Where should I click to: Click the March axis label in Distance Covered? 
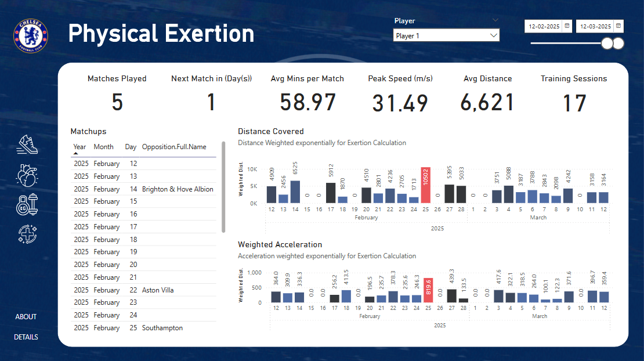[x=538, y=217]
